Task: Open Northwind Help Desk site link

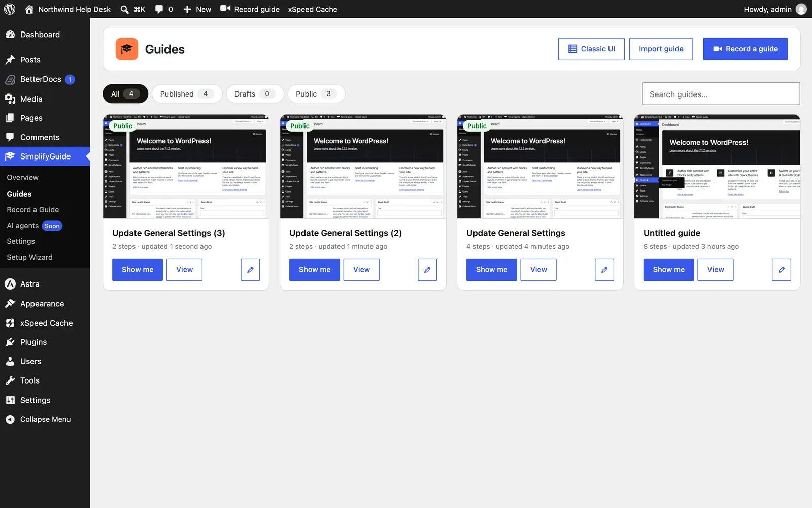Action: click(67, 9)
